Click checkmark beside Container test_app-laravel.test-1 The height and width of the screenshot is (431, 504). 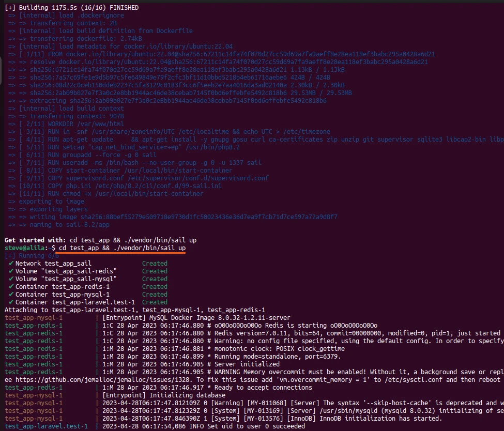coord(11,302)
